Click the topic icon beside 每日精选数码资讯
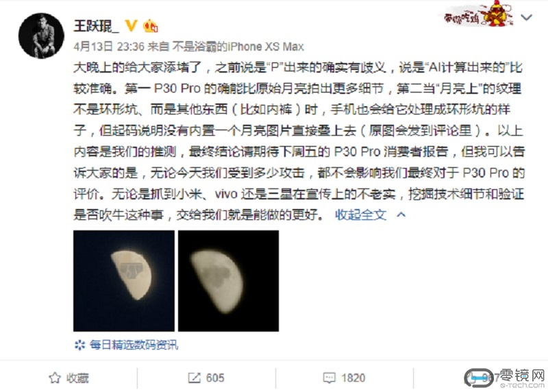This screenshot has height=392, width=548. [79, 345]
